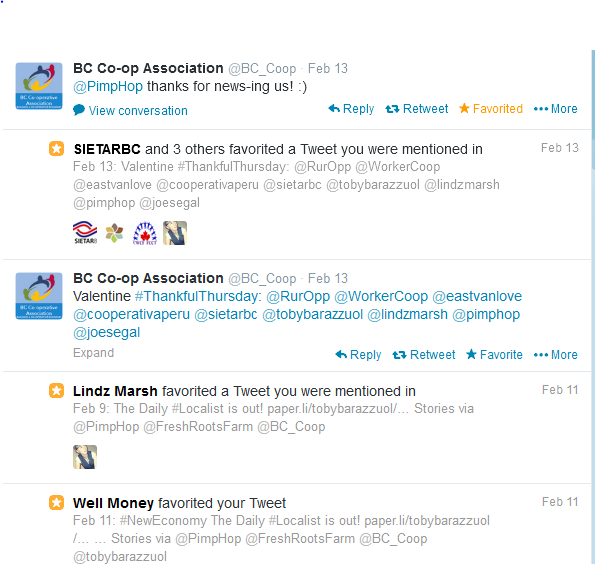Open More options on the thanks tweet
This screenshot has width=595, height=564.
[x=556, y=109]
